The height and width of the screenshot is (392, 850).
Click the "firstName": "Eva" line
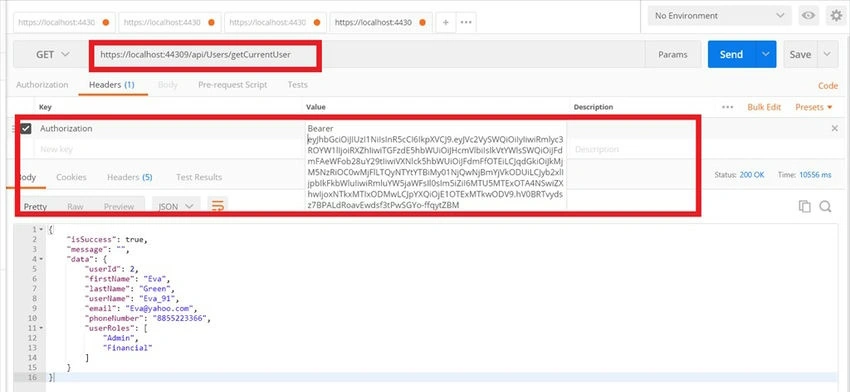127,279
